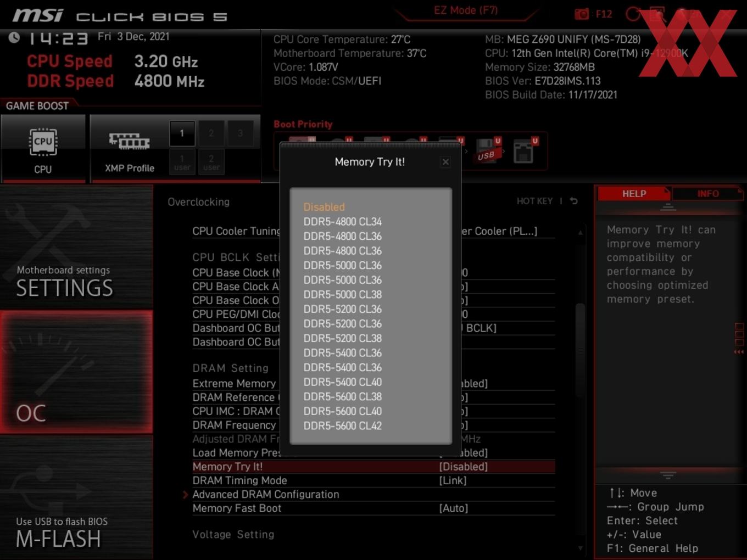This screenshot has width=747, height=560.
Task: Click the Boot Priority label
Action: (x=303, y=124)
